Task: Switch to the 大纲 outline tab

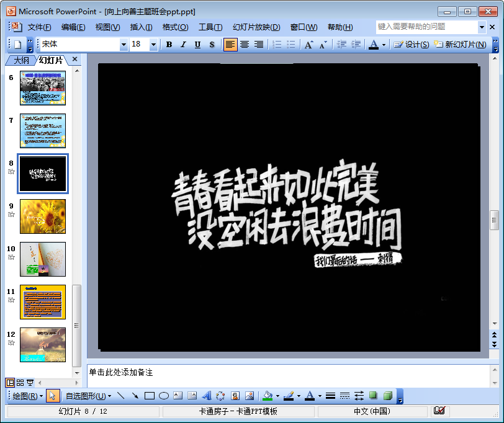Action: tap(21, 60)
